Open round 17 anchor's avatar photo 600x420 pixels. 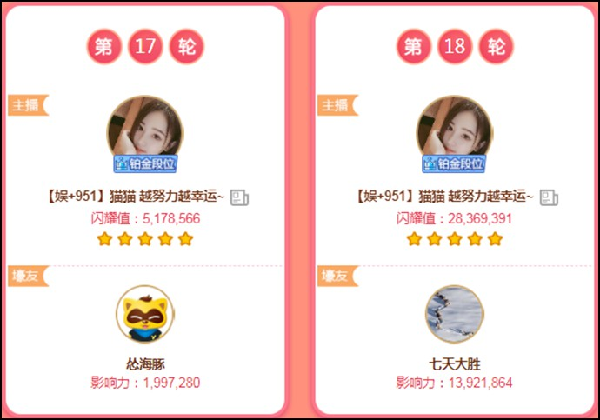pyautogui.click(x=145, y=129)
